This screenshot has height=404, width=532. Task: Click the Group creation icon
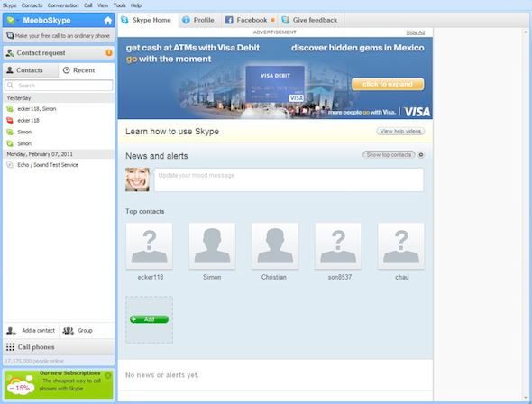click(68, 331)
